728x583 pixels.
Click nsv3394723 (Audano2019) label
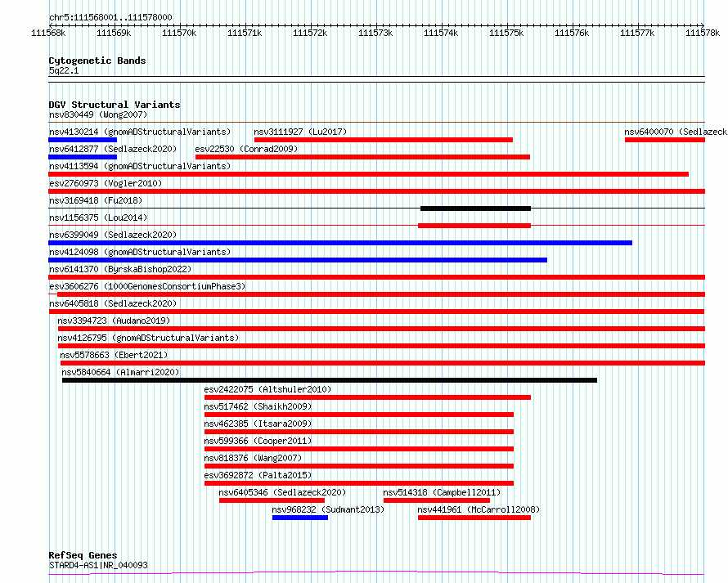[x=114, y=321]
